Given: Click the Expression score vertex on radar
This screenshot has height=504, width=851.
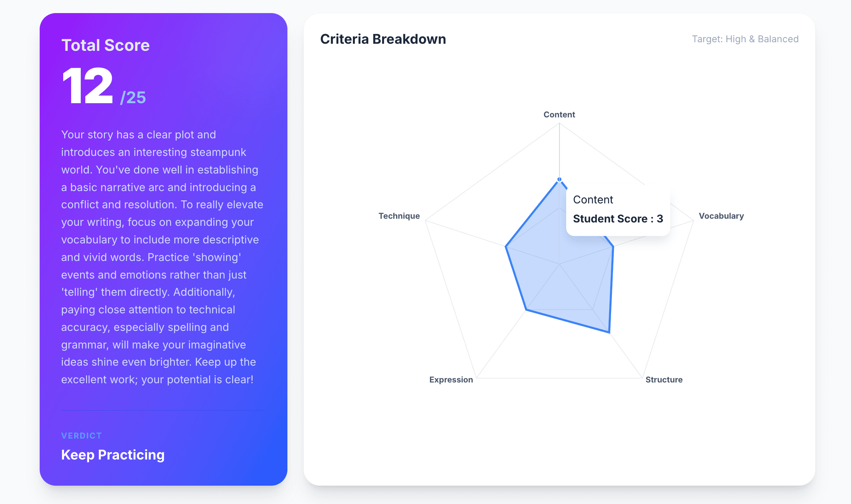Looking at the screenshot, I should pyautogui.click(x=526, y=310).
